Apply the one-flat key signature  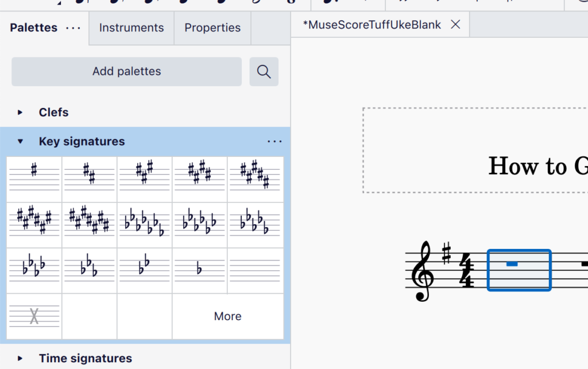click(x=199, y=268)
